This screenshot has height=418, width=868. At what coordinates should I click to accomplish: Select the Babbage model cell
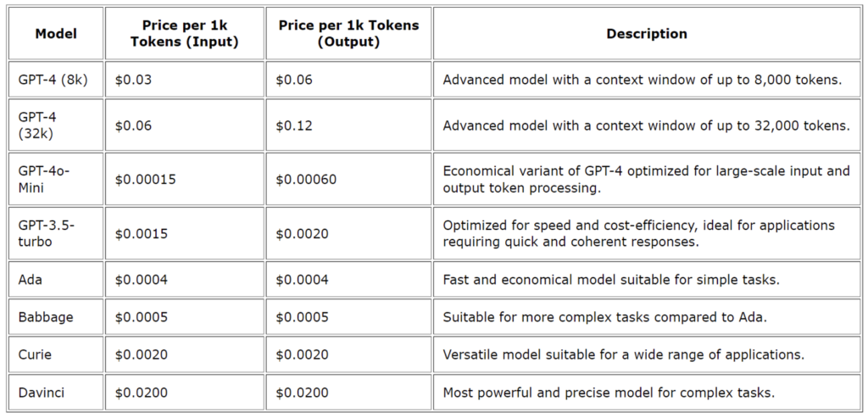click(56, 317)
